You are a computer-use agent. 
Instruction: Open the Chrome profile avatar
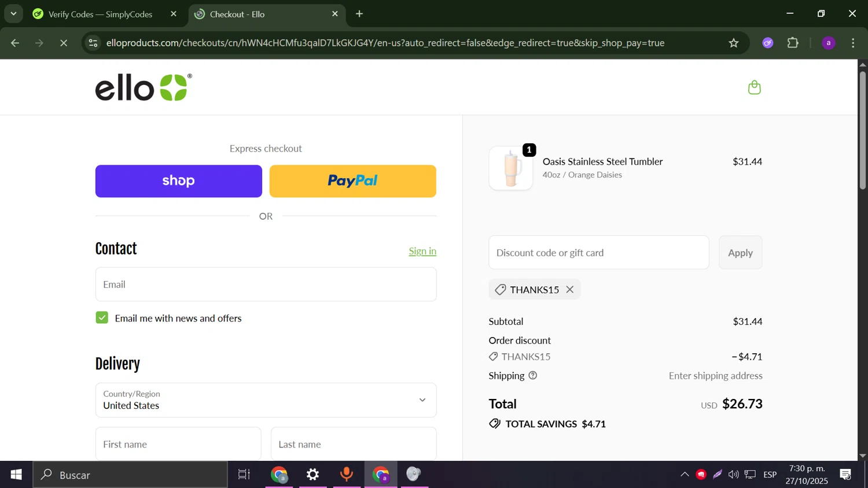[829, 43]
